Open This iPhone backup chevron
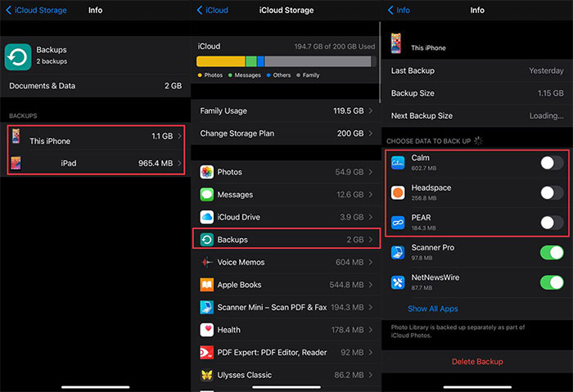 click(180, 136)
